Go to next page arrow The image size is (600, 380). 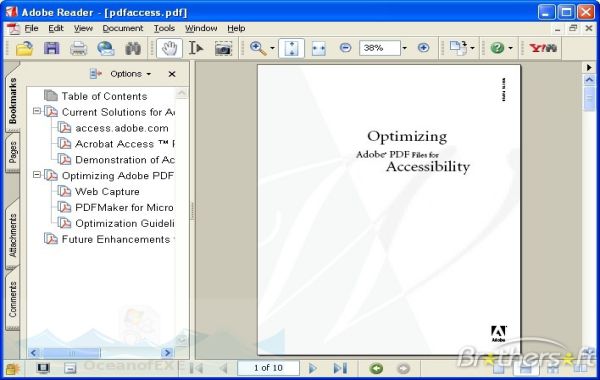pos(313,368)
